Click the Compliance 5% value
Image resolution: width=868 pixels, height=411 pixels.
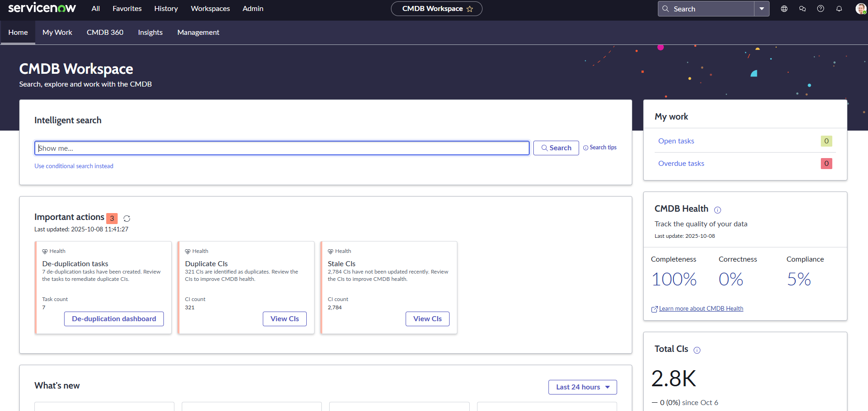pos(799,279)
